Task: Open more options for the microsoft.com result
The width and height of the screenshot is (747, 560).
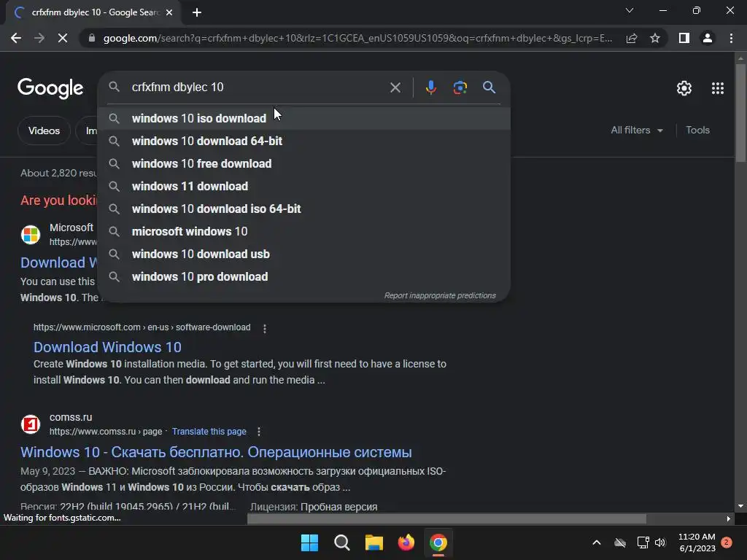Action: coord(265,328)
